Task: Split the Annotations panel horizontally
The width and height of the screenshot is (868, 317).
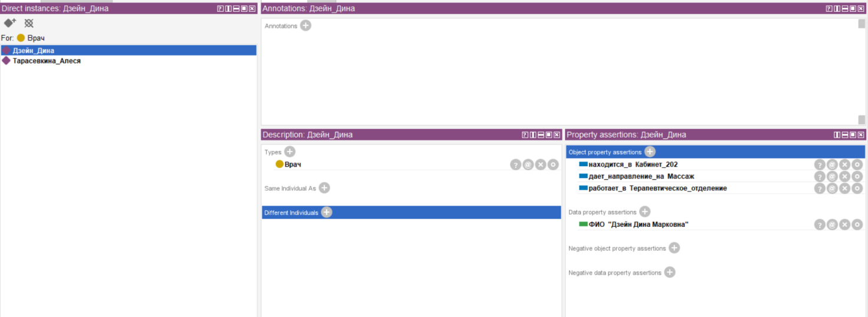Action: pyautogui.click(x=845, y=9)
